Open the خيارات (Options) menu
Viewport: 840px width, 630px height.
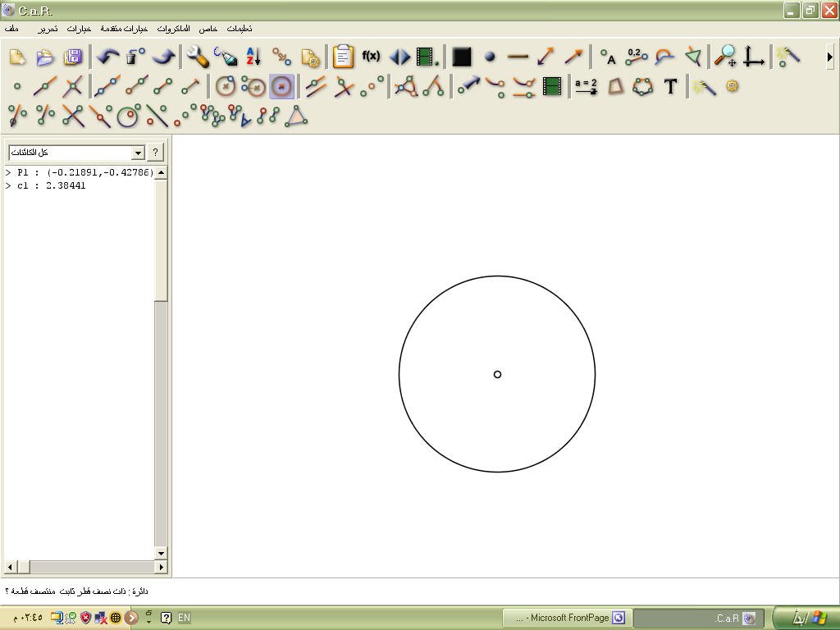pos(79,29)
